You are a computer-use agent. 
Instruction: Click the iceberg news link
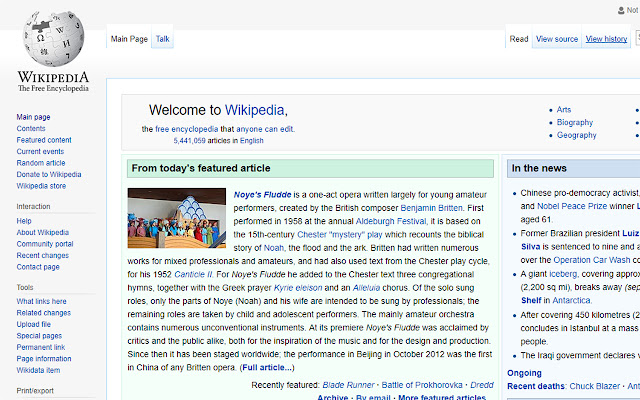click(x=563, y=274)
